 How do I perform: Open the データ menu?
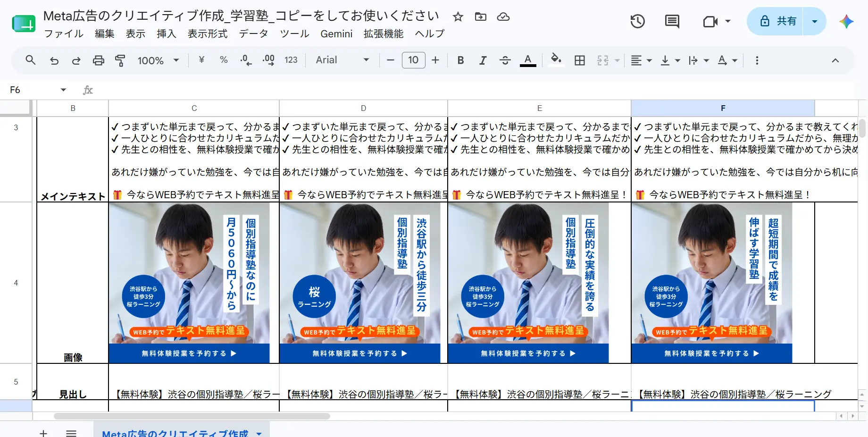(x=253, y=34)
